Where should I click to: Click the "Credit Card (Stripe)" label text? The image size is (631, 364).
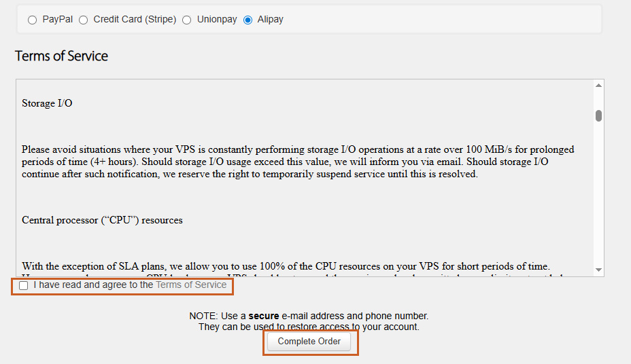point(135,20)
